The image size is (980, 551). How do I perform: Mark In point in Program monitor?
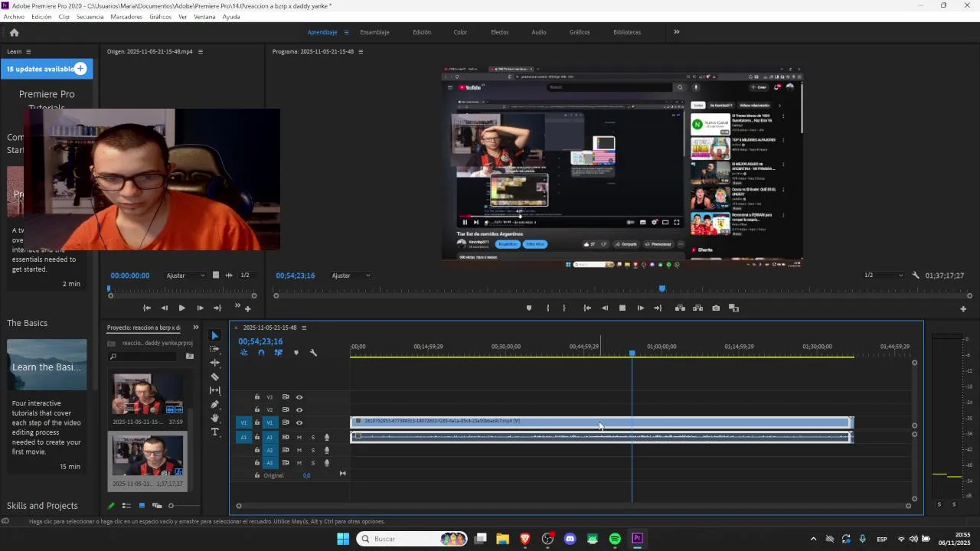(x=547, y=308)
